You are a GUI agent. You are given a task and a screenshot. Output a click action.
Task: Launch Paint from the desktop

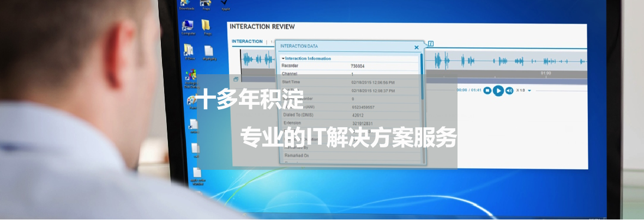192,102
